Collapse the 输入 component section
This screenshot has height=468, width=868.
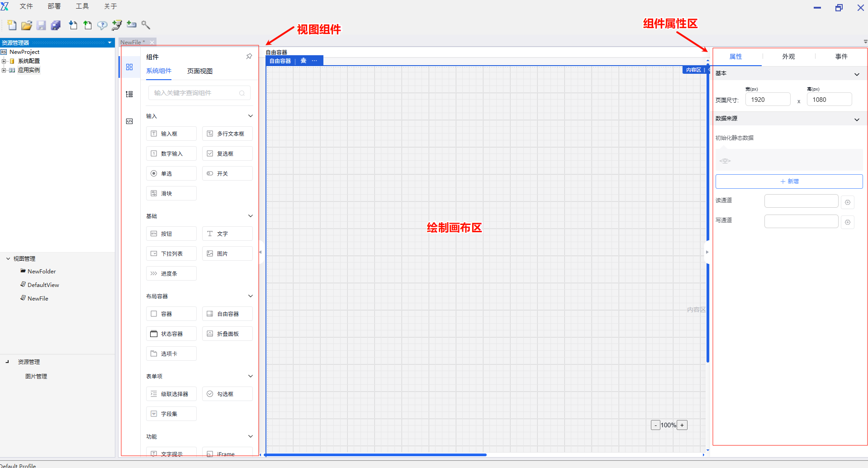(x=250, y=116)
